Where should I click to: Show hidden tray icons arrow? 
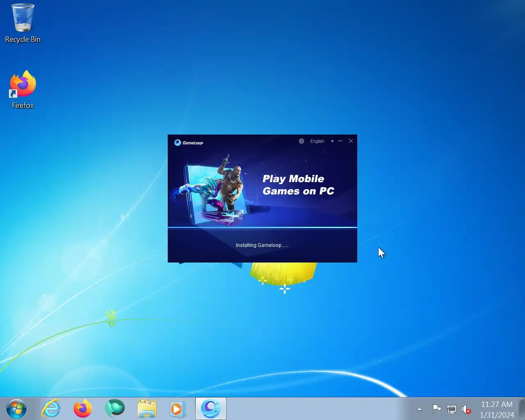(x=419, y=409)
